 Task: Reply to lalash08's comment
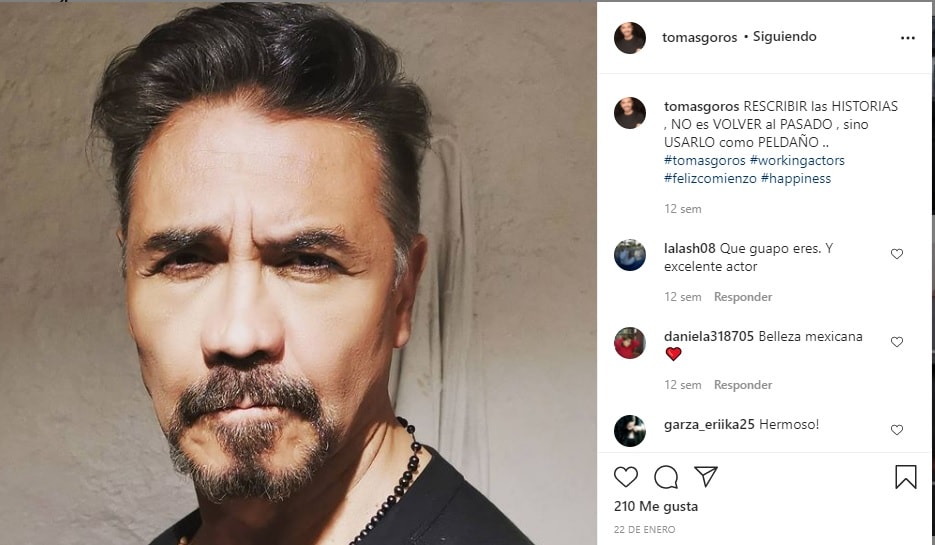point(743,297)
